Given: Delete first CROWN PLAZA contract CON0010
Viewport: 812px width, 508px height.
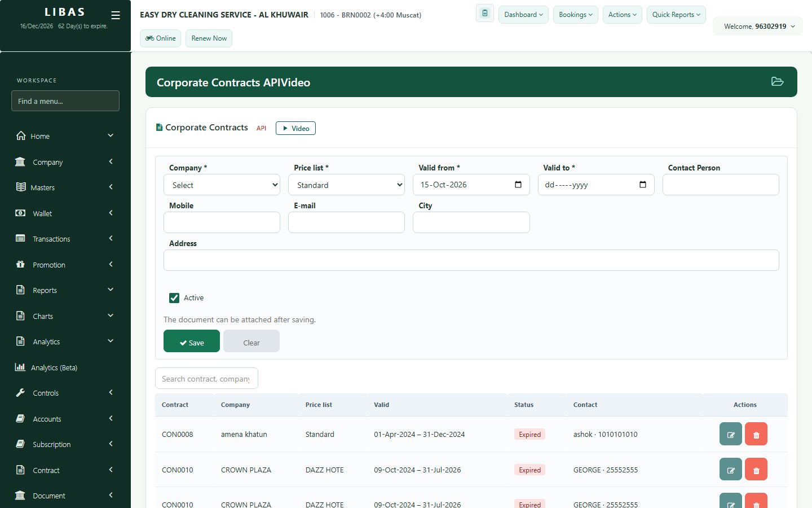Looking at the screenshot, I should (756, 470).
